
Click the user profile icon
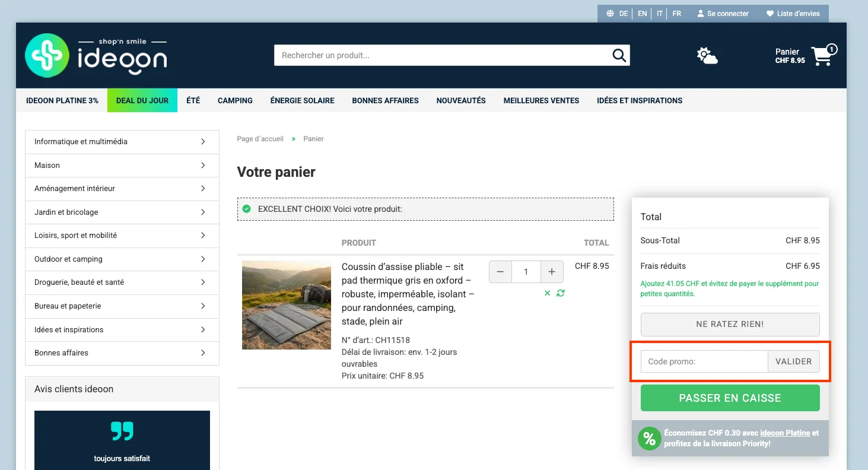pyautogui.click(x=700, y=14)
